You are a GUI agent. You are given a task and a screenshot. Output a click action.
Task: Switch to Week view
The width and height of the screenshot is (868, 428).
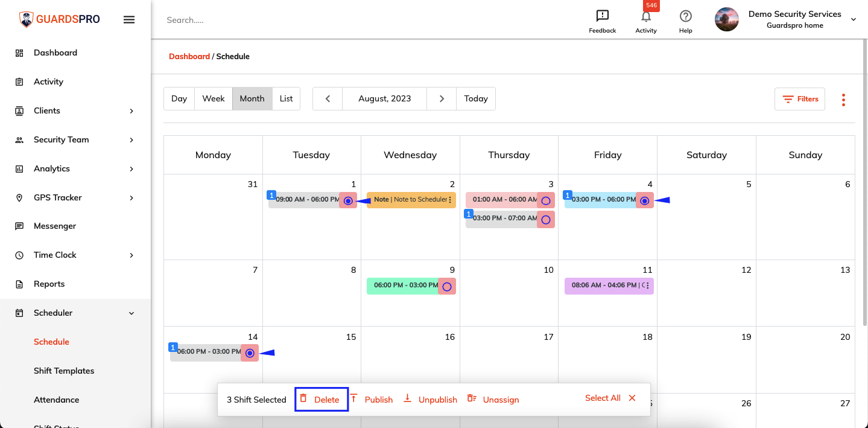pyautogui.click(x=213, y=98)
